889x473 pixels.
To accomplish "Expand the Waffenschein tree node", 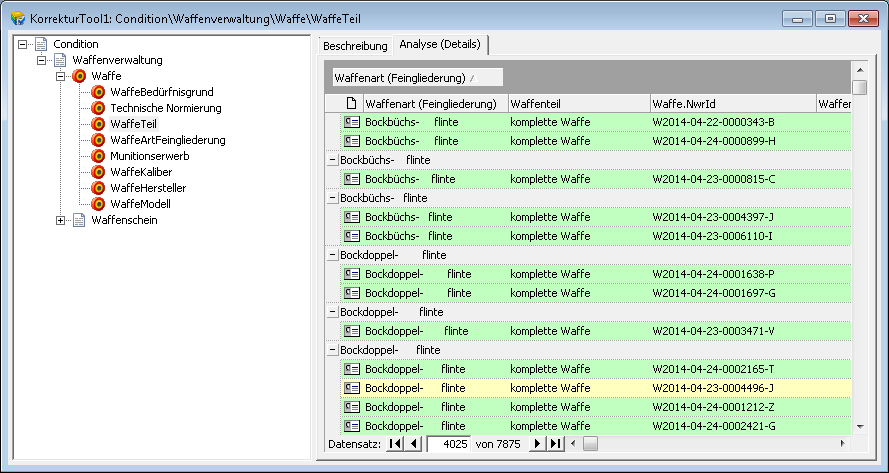I will click(61, 220).
